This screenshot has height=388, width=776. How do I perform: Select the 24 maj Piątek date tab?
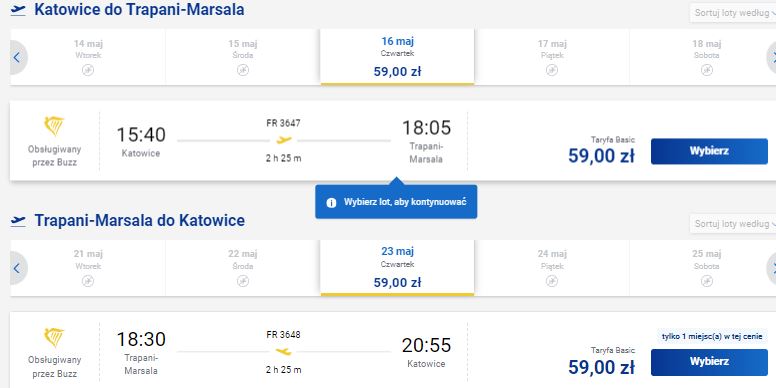(x=552, y=268)
